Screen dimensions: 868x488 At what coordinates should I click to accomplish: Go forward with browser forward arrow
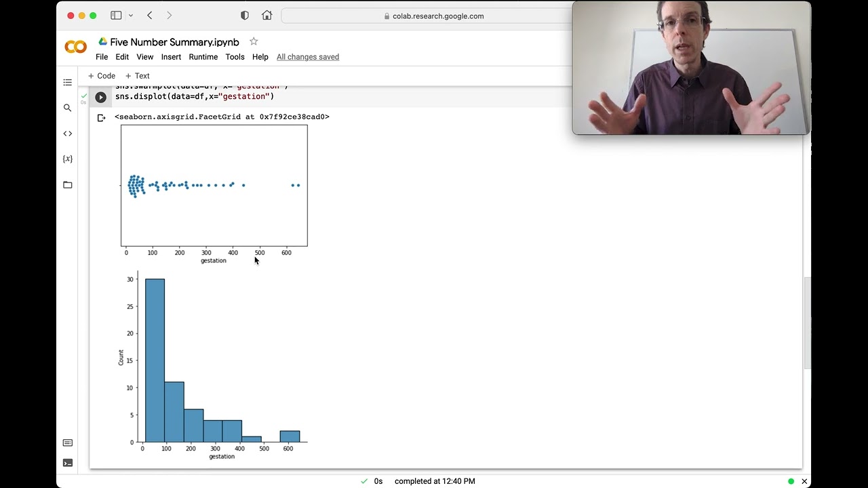(169, 16)
